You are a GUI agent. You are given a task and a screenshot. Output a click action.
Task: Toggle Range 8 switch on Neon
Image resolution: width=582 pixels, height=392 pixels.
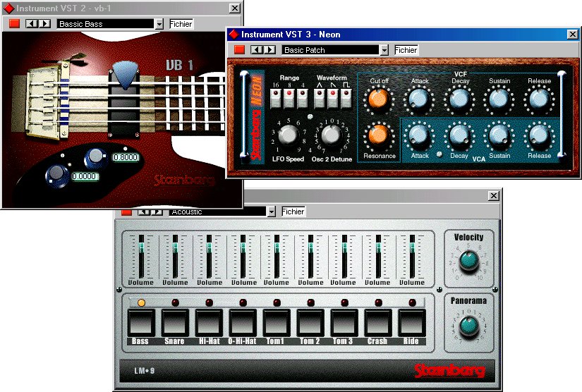point(289,98)
